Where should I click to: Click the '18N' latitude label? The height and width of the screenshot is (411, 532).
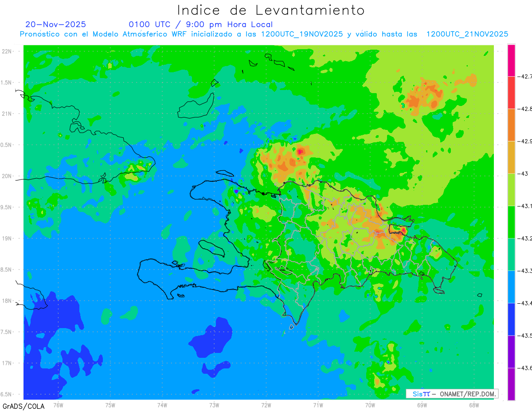[7, 301]
